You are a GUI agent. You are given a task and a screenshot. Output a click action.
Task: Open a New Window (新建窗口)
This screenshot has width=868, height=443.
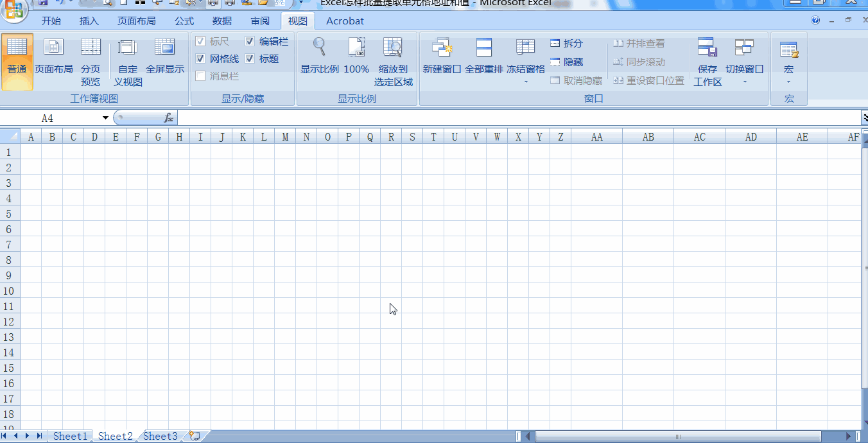pyautogui.click(x=442, y=56)
